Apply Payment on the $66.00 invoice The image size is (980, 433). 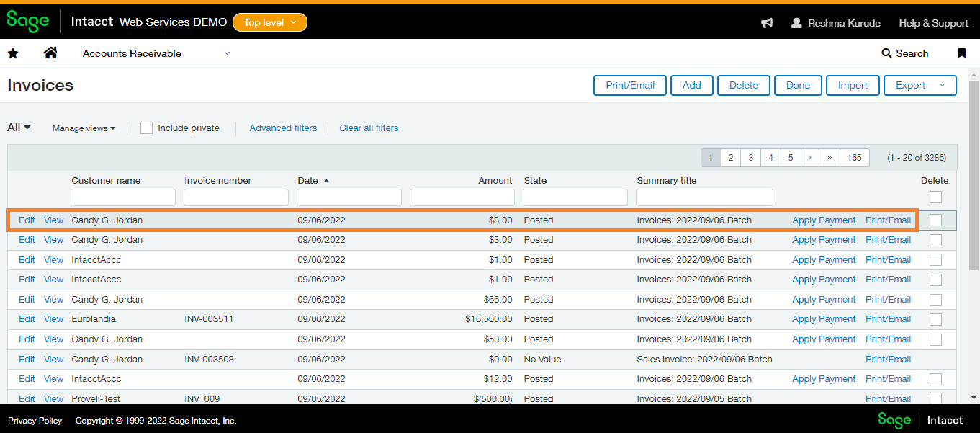824,300
